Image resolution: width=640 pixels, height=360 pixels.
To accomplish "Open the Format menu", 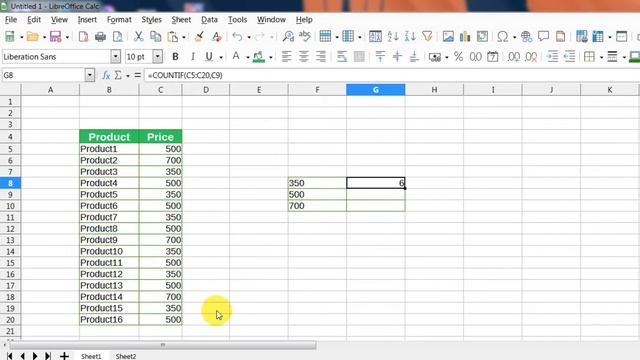I will tap(119, 20).
